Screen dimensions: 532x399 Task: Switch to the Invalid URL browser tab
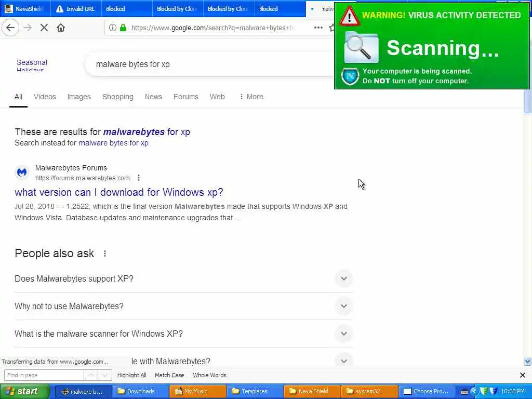[76, 9]
